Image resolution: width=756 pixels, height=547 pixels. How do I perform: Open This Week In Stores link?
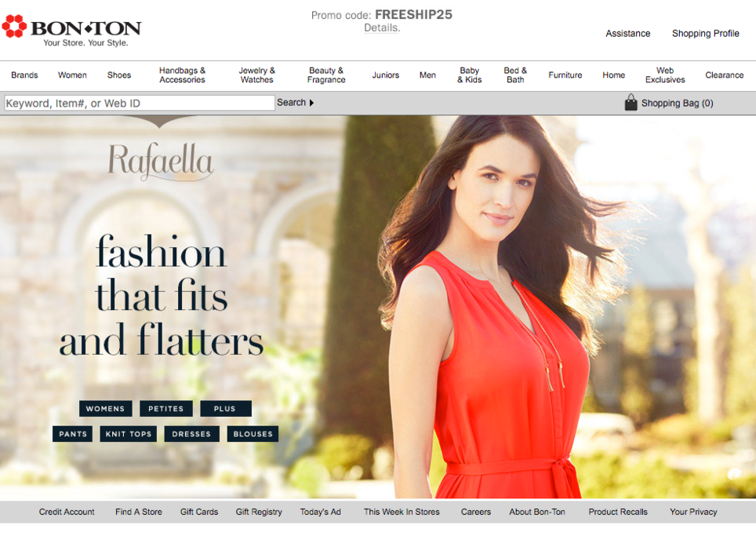tap(402, 512)
